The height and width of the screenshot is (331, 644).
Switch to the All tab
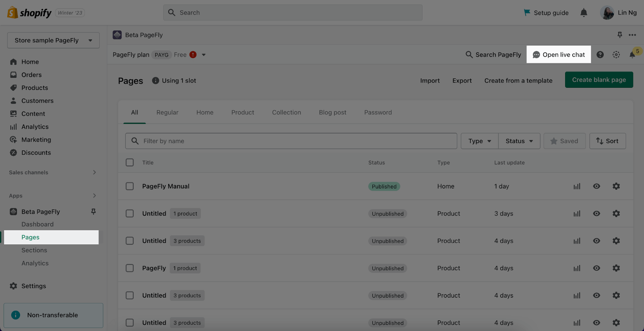pyautogui.click(x=134, y=113)
